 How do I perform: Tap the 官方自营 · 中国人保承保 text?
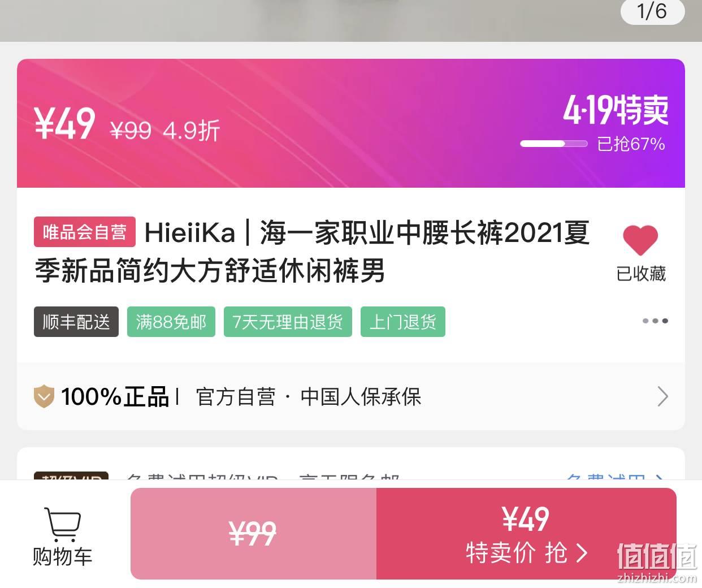coord(309,396)
